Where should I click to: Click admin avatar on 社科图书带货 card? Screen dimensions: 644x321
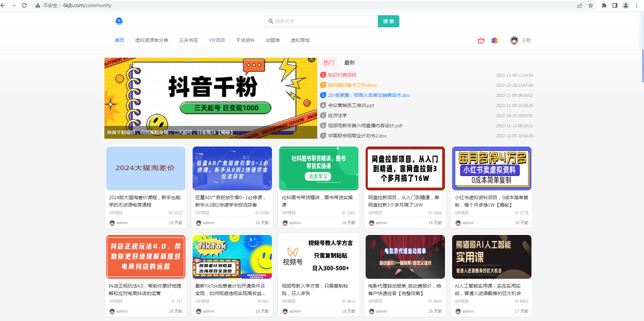(285, 223)
